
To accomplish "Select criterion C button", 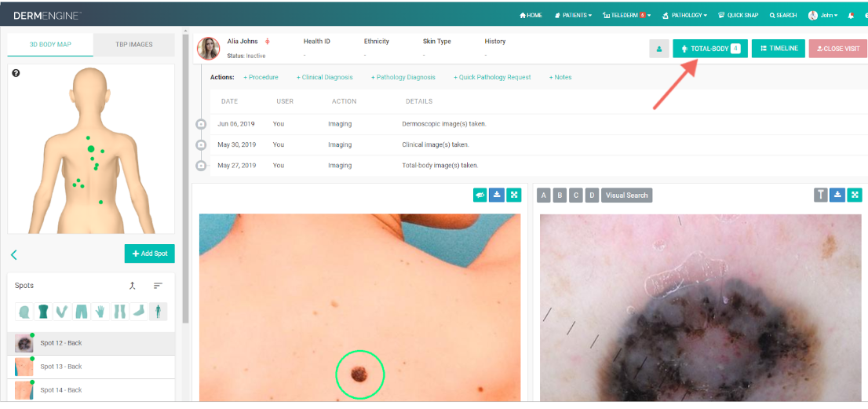I will tap(576, 195).
